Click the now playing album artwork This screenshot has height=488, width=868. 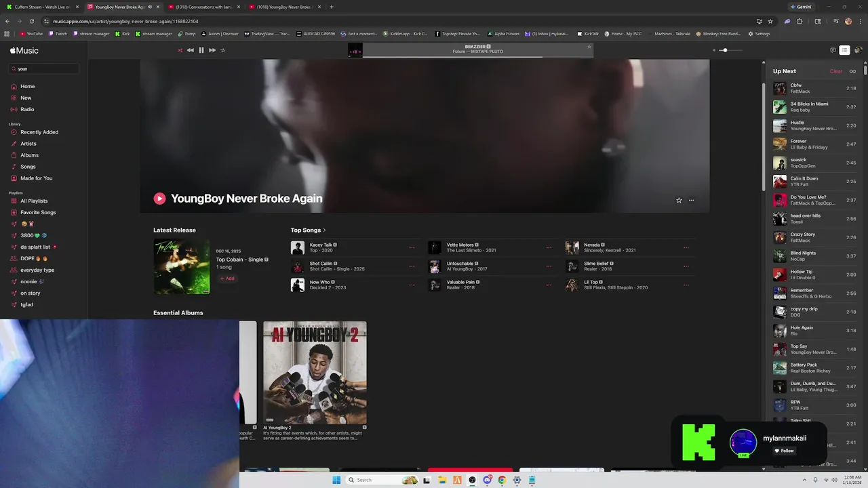[355, 50]
